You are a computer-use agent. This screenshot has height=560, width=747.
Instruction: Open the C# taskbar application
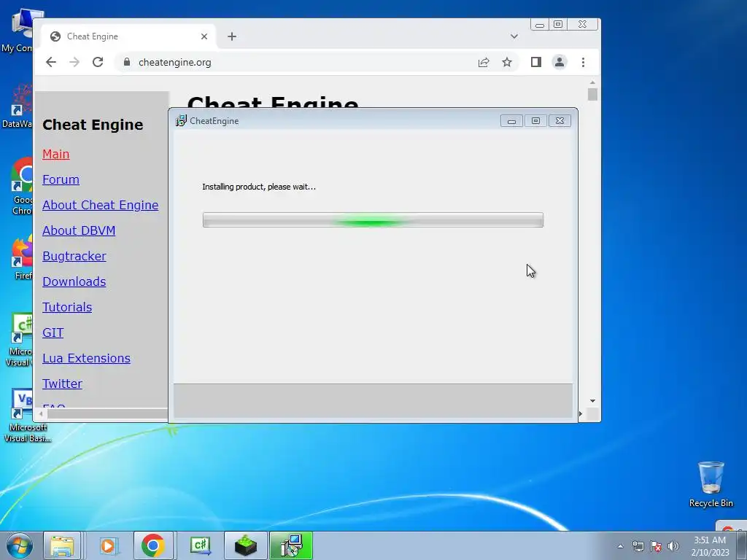tap(201, 545)
